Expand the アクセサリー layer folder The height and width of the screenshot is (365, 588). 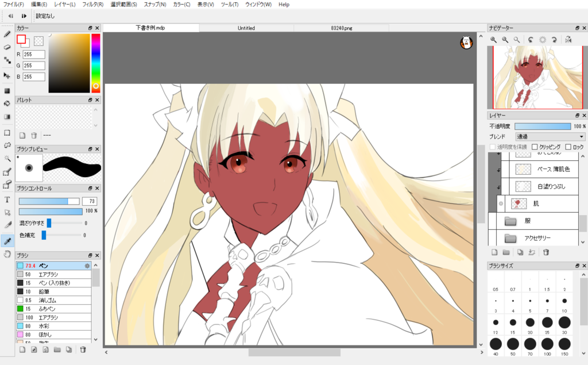[510, 238]
